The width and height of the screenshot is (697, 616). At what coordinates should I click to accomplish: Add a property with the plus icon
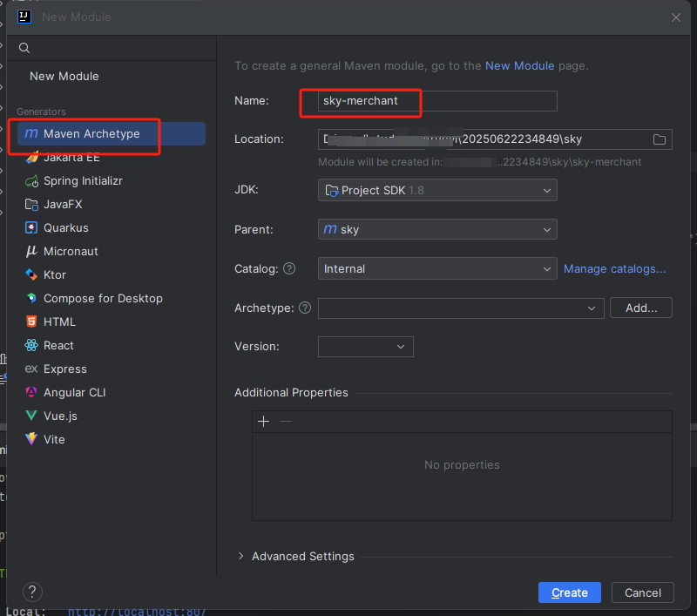(x=264, y=422)
